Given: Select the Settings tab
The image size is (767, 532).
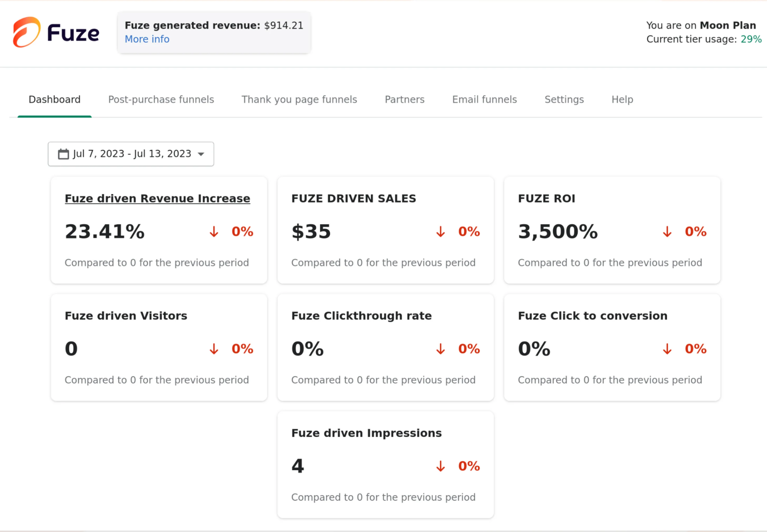Looking at the screenshot, I should click(564, 99).
